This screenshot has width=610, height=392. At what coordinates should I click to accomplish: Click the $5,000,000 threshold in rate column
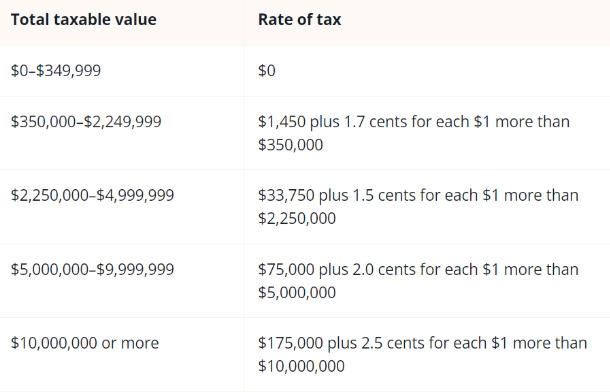click(297, 292)
